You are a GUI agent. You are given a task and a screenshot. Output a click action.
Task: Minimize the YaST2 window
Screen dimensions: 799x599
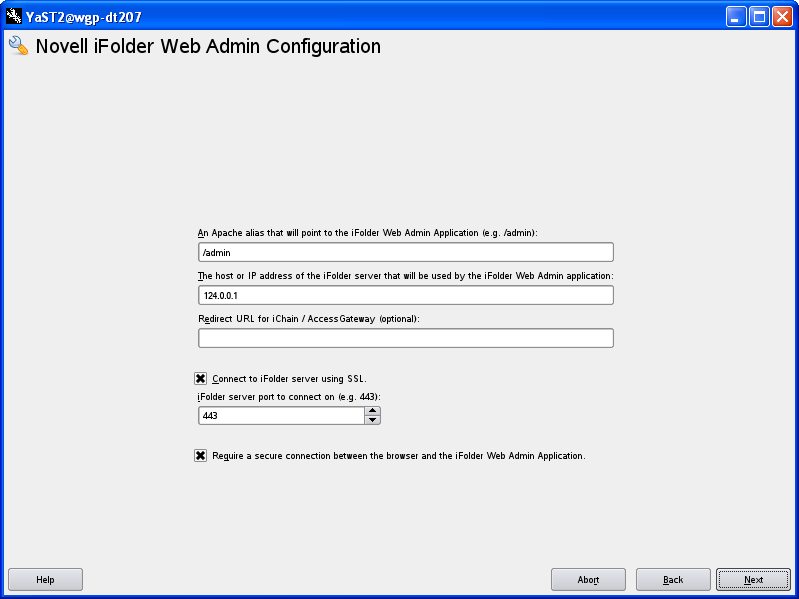(736, 16)
